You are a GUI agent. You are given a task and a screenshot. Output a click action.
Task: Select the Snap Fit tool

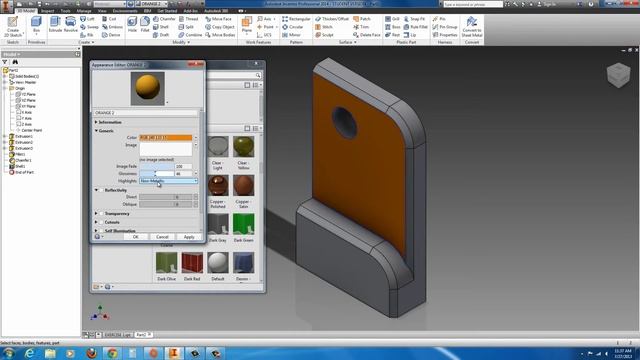[414, 19]
